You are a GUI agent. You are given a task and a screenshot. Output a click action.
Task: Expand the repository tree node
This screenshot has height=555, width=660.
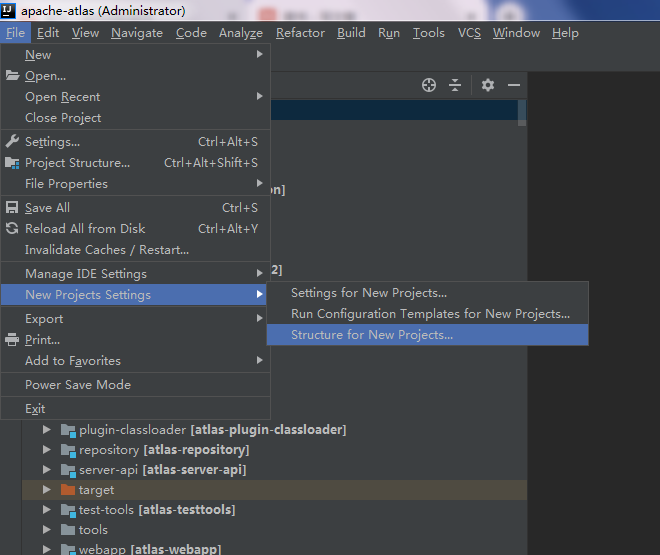click(x=47, y=450)
